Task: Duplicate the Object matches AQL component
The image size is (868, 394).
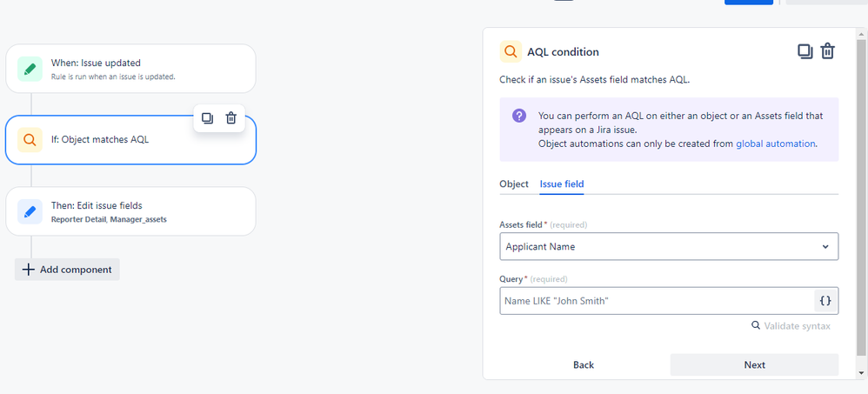Action: (208, 118)
